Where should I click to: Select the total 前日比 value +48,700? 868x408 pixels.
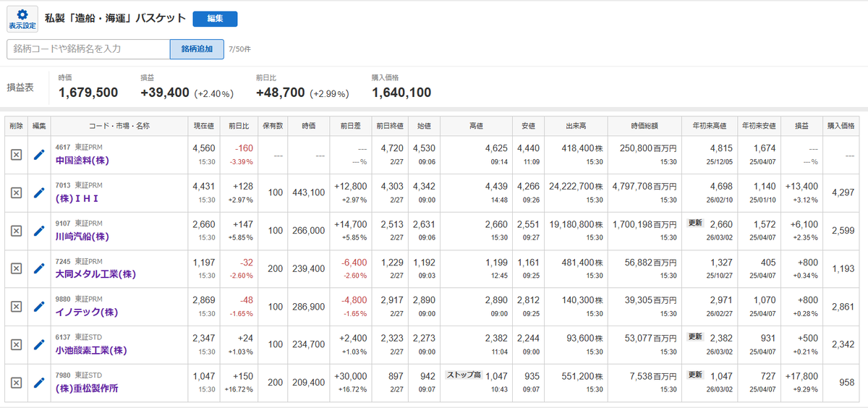[281, 93]
